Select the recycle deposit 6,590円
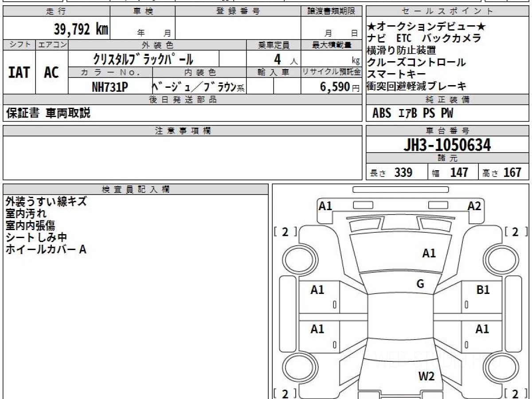The height and width of the screenshot is (399, 532). pos(340,87)
